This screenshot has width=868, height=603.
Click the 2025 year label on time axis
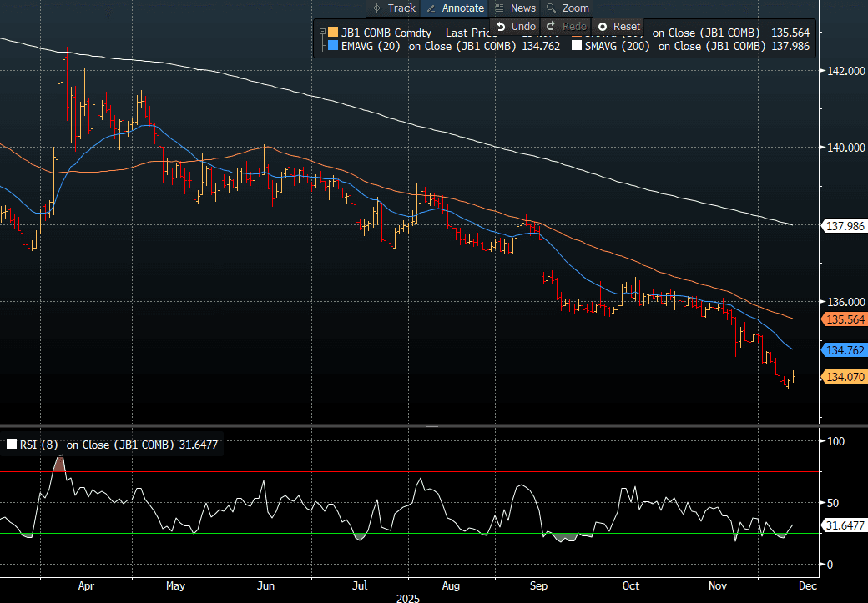point(409,598)
